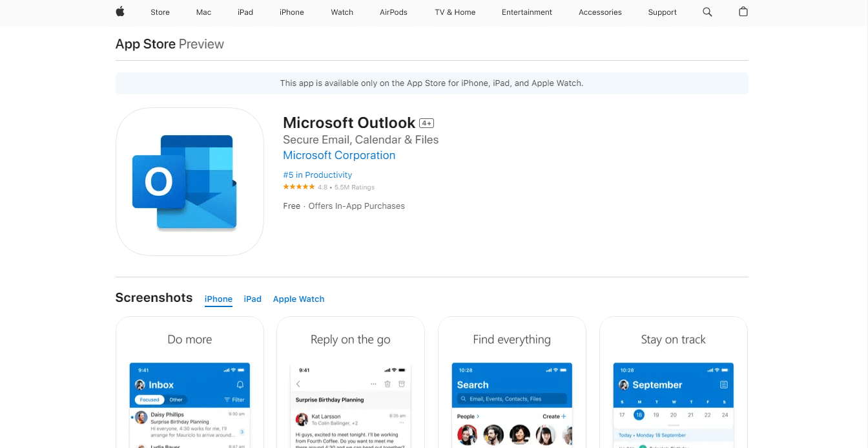Click the search field in Find everything screenshot
The height and width of the screenshot is (448, 868).
512,399
